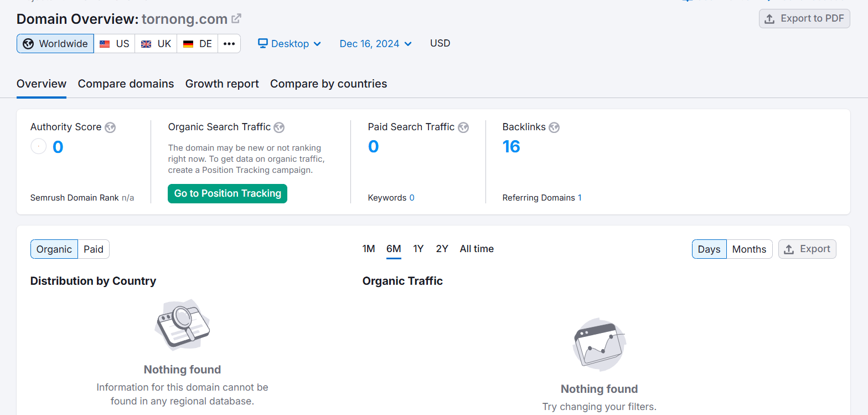Screen dimensions: 868x415
Task: Click the Semrush Domain Rank n/a text
Action: pyautogui.click(x=82, y=198)
